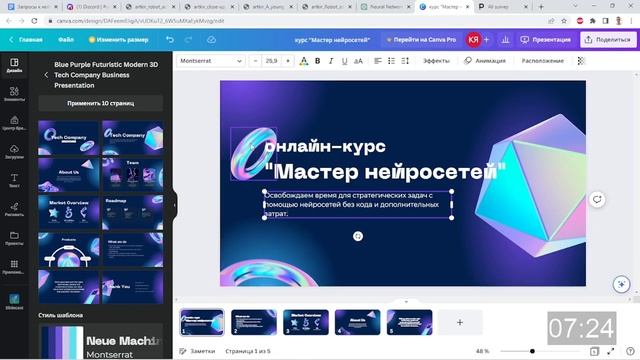Change text alignment
The image size is (640, 360).
click(x=378, y=61)
